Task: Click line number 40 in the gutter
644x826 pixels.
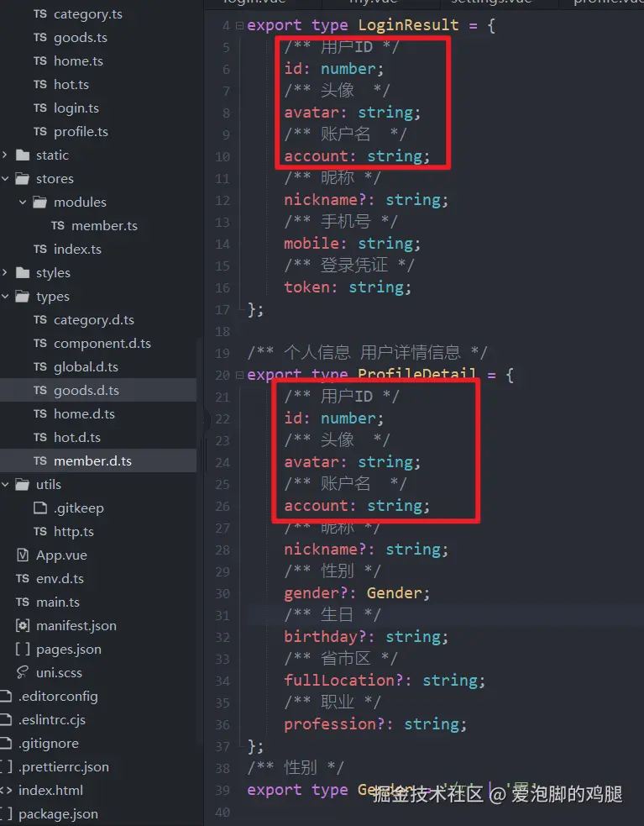Action: point(223,813)
